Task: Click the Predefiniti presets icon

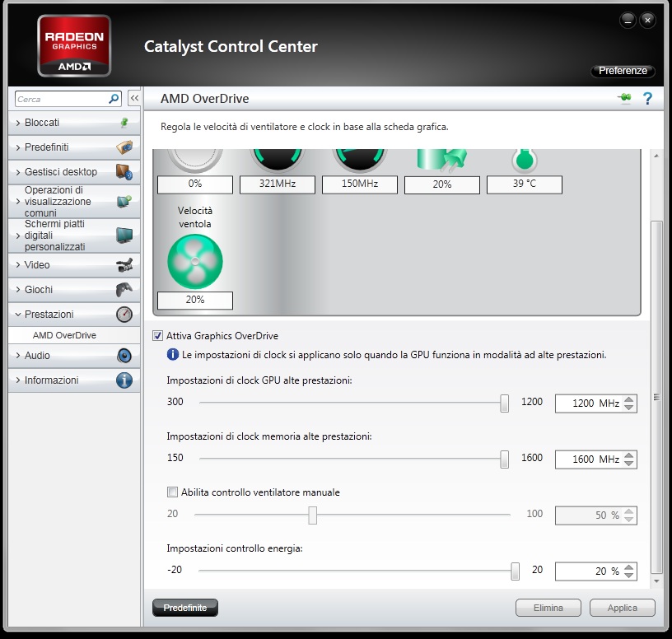Action: (x=124, y=147)
